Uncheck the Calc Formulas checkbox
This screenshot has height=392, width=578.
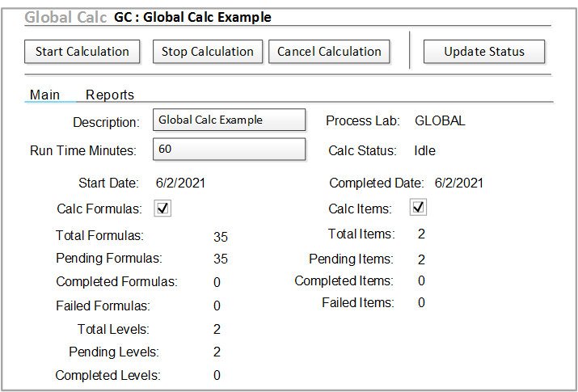click(162, 208)
